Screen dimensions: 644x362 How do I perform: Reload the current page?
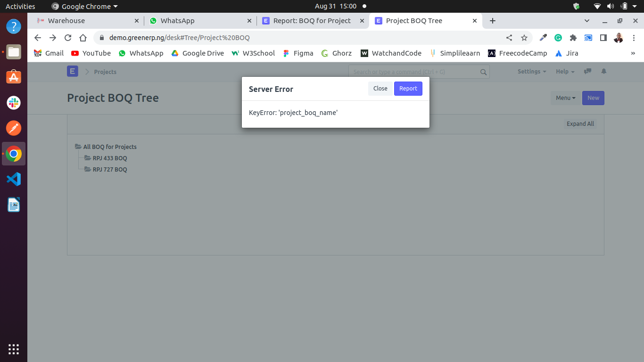(x=68, y=38)
